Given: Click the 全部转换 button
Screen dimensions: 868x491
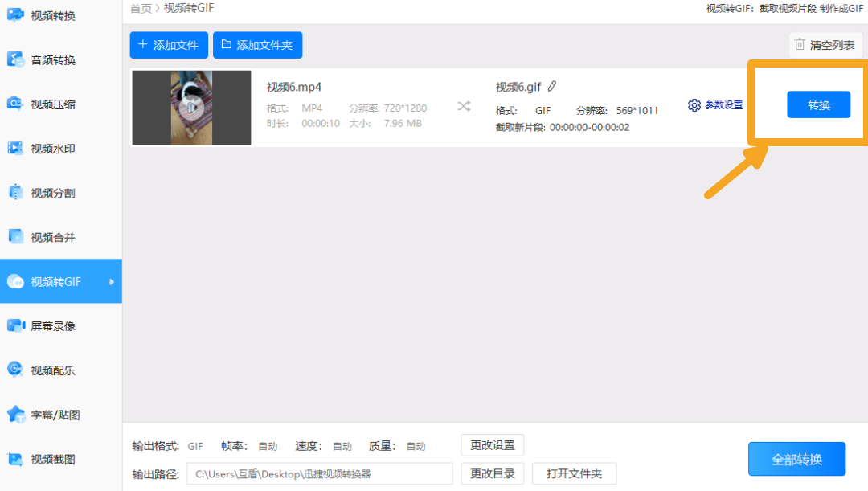Looking at the screenshot, I should (796, 459).
